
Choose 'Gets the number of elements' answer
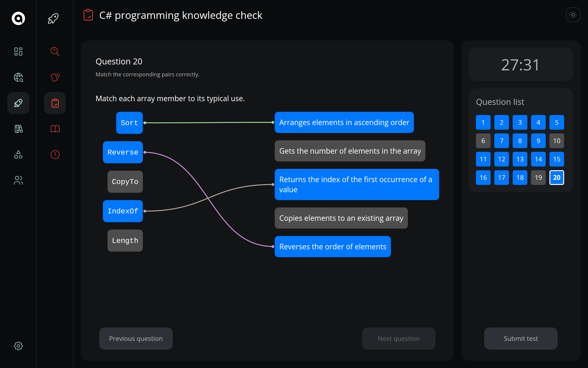point(350,151)
